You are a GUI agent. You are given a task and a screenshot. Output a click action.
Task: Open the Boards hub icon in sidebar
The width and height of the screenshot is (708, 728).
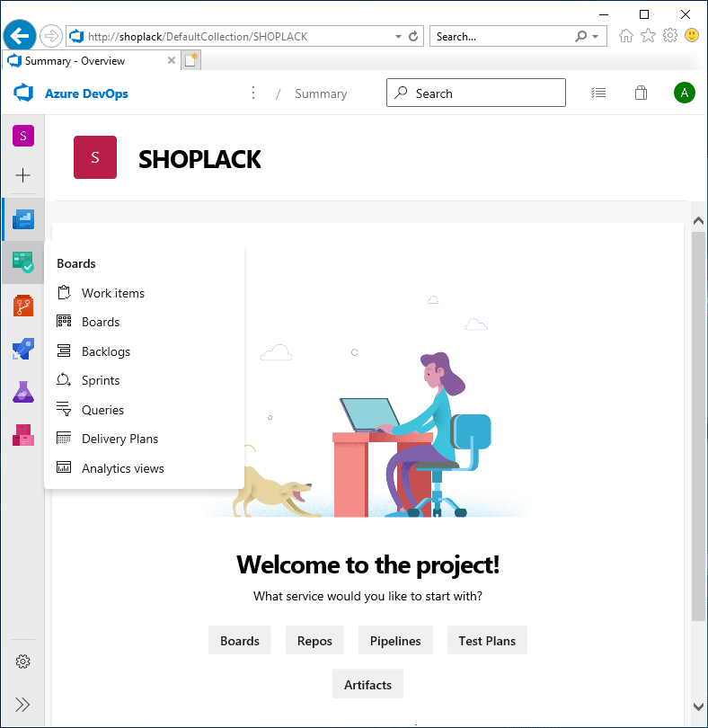pos(23,262)
